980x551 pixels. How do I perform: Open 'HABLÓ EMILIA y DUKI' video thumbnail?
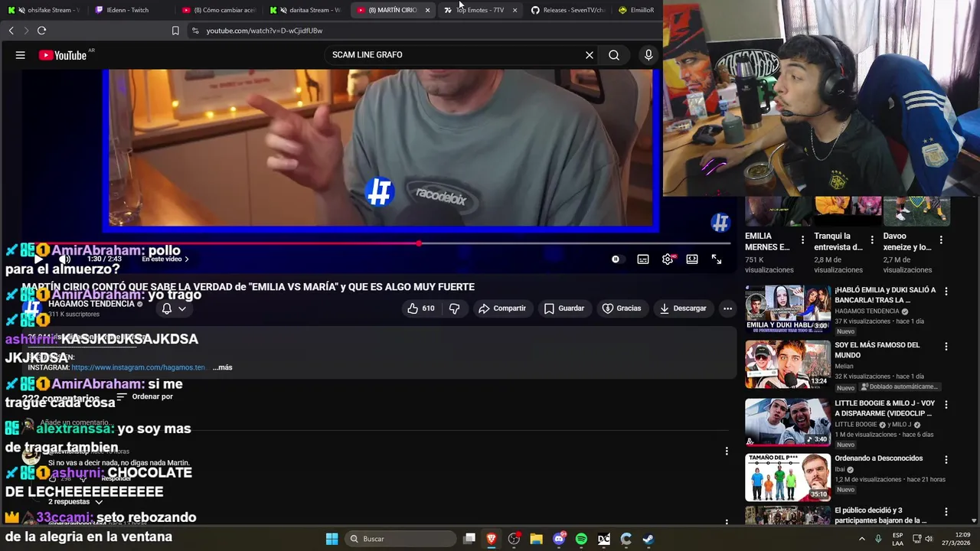(x=788, y=308)
